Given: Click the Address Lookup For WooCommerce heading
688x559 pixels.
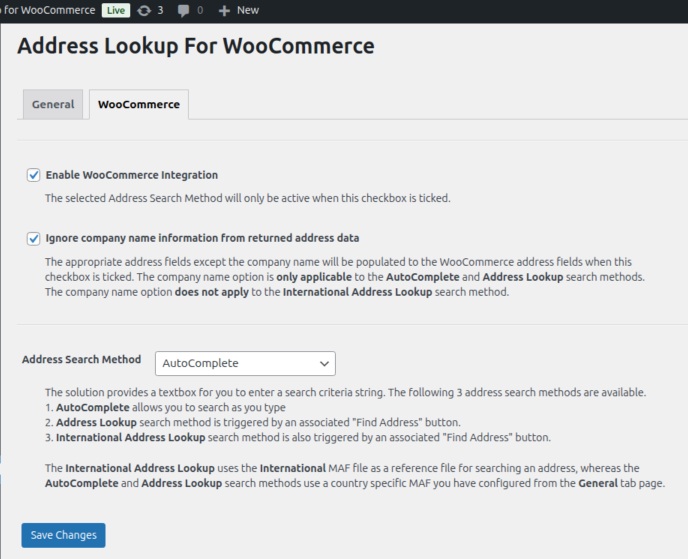Looking at the screenshot, I should pos(196,46).
